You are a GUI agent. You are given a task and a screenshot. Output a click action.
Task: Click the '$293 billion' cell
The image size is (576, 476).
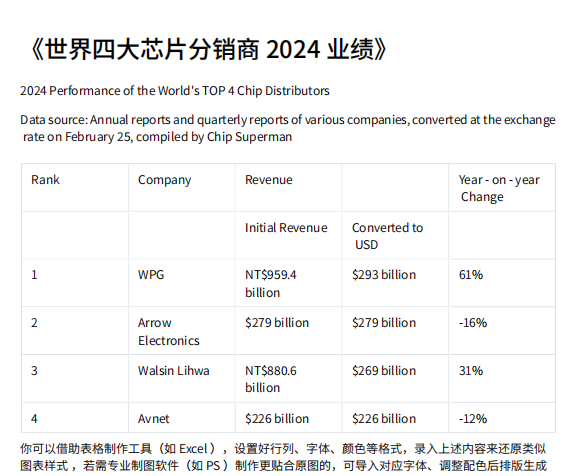395,283
